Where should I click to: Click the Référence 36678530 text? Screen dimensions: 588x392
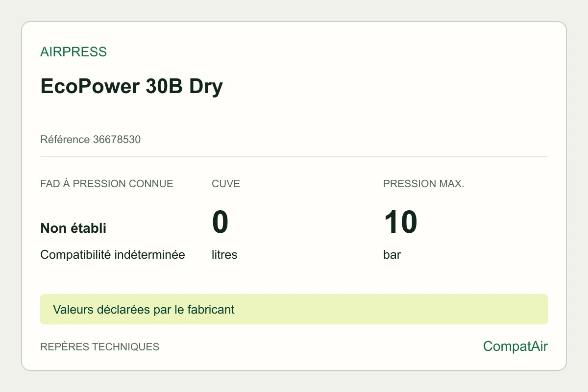coord(90,140)
